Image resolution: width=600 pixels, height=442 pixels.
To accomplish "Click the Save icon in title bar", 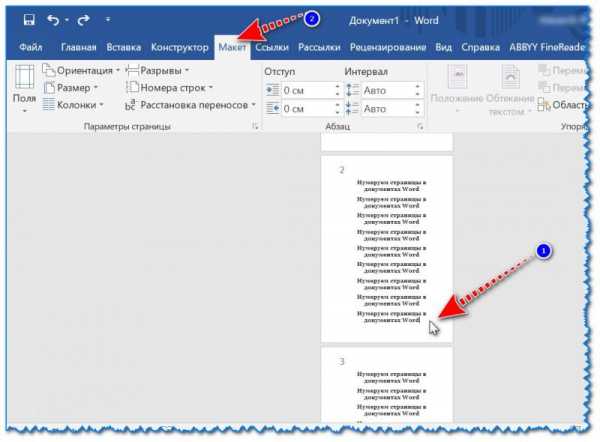I will [x=28, y=20].
